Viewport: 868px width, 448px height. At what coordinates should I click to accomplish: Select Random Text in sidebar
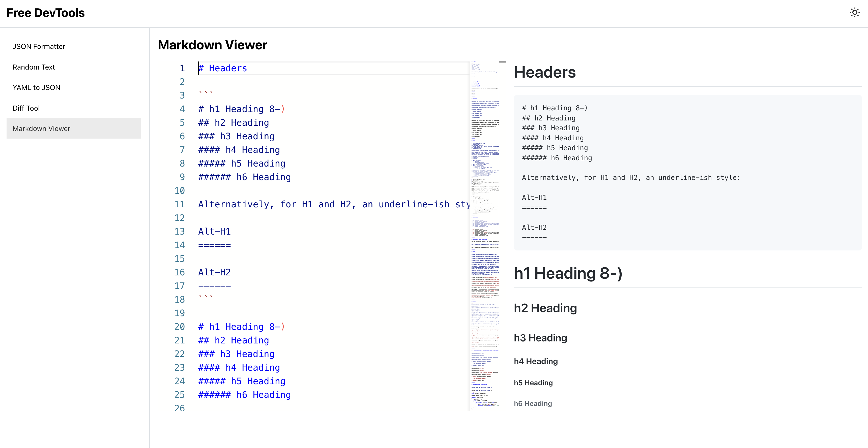33,67
